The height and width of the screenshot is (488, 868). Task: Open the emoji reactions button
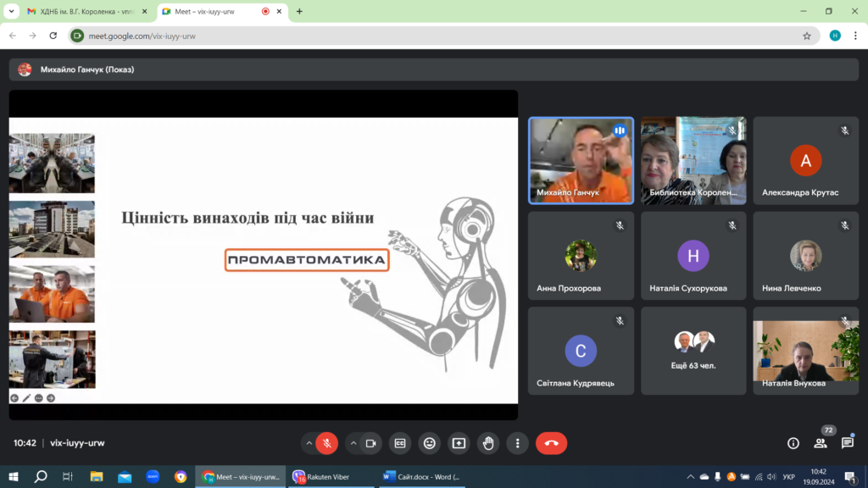point(430,443)
